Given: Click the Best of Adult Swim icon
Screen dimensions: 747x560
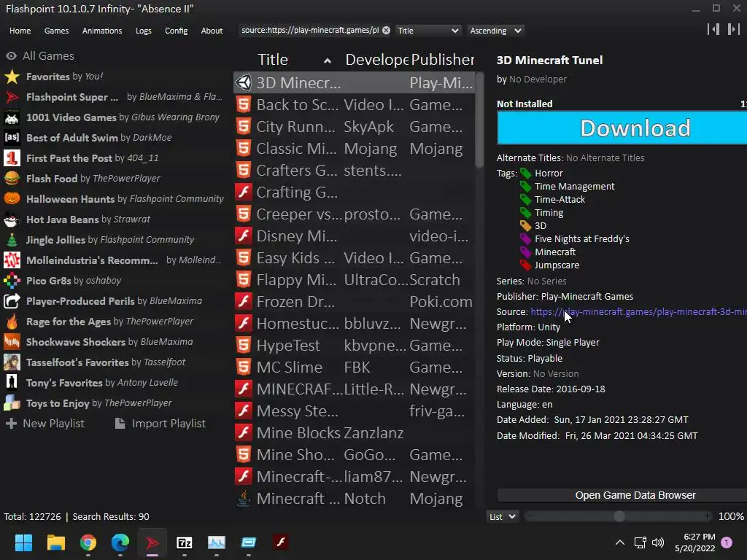Looking at the screenshot, I should [x=12, y=138].
